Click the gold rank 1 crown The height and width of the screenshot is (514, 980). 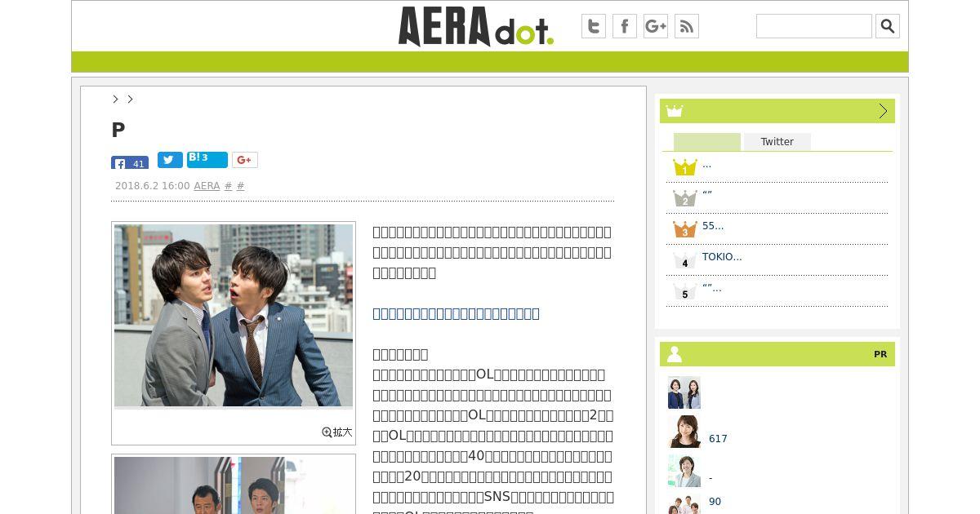(x=684, y=167)
